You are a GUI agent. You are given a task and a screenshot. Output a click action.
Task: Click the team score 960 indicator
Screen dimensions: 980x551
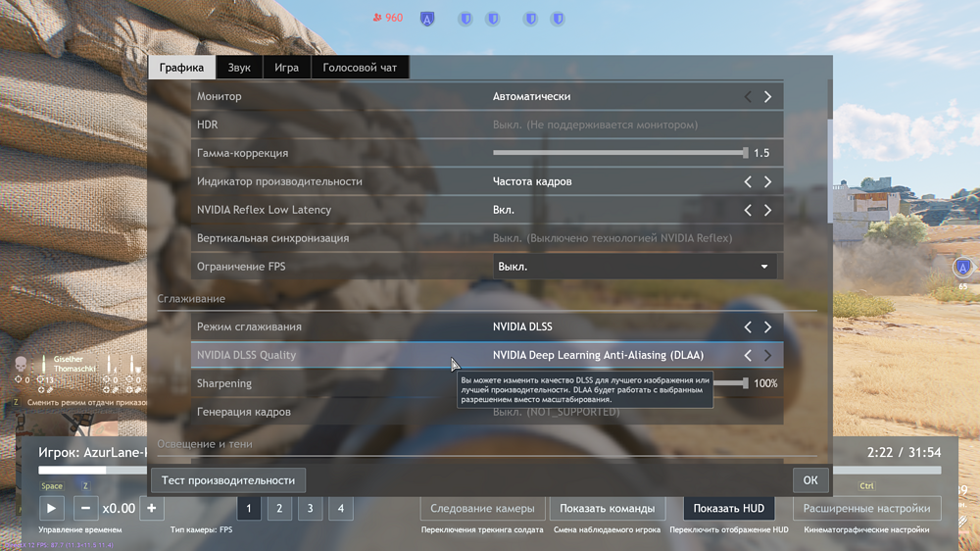click(x=387, y=18)
